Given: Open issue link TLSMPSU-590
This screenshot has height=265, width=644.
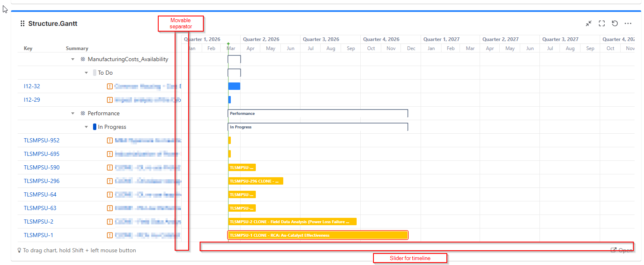Looking at the screenshot, I should [x=41, y=167].
